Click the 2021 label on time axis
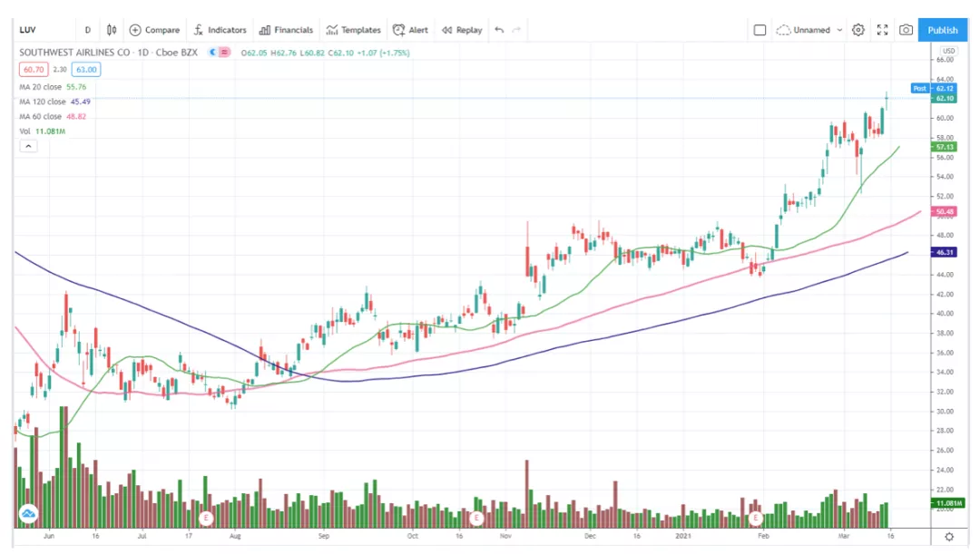Image resolution: width=980 pixels, height=554 pixels. [683, 536]
